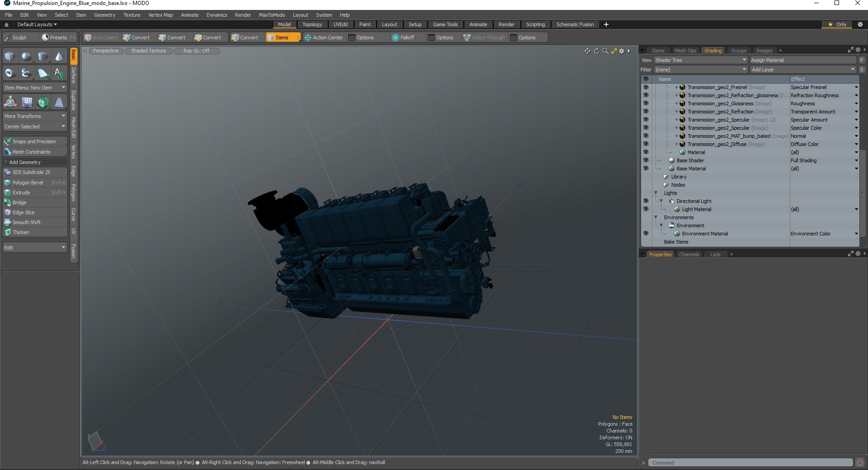Viewport: 868px width, 470px height.
Task: Select the cube primitive tool
Action: (10, 56)
